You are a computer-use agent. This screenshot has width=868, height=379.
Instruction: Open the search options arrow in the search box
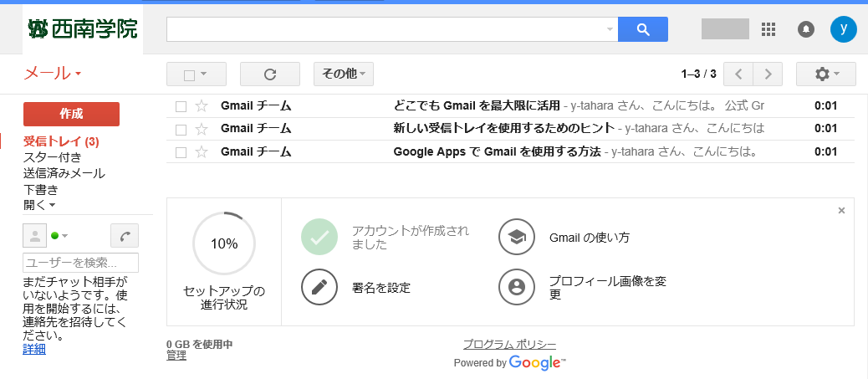[610, 29]
